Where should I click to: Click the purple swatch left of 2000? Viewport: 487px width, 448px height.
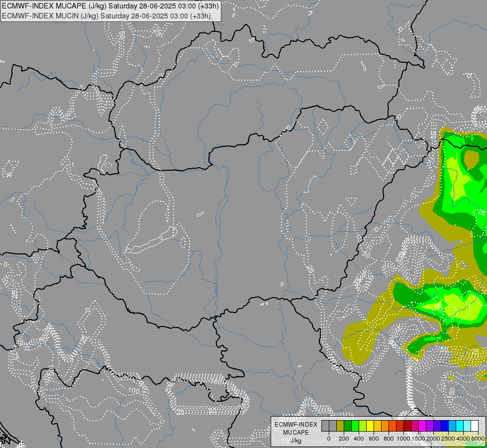[430, 426]
